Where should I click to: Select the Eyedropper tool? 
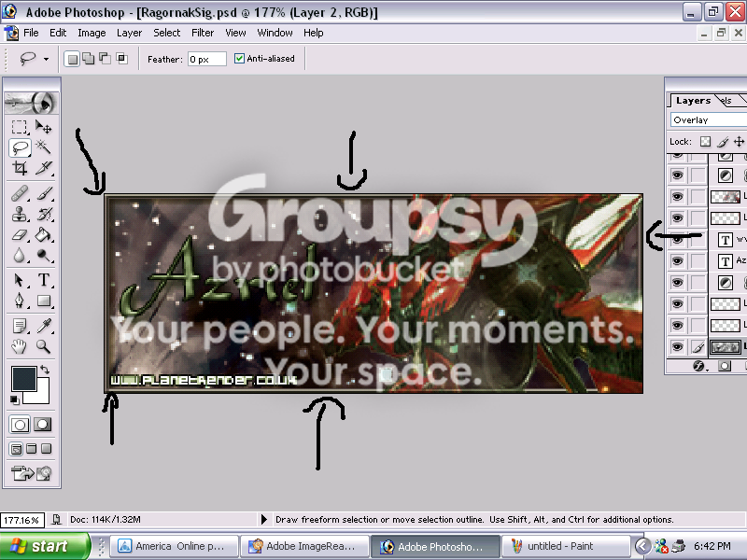43,326
